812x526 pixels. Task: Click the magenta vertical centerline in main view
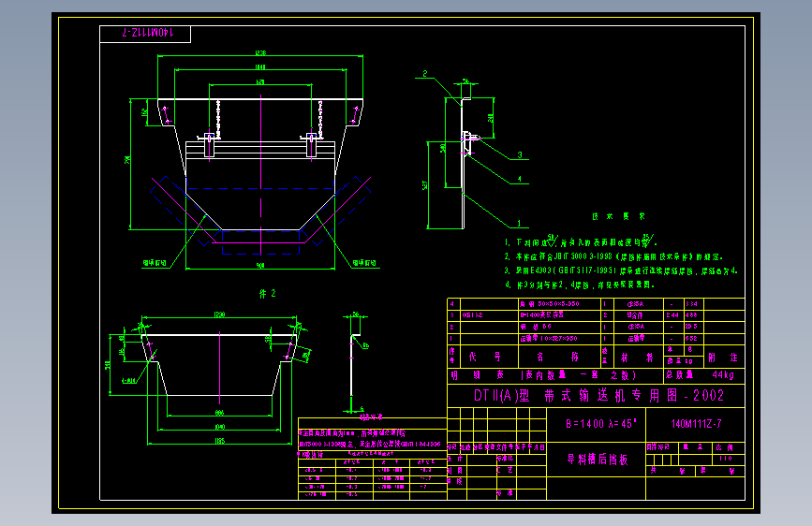tap(260, 174)
